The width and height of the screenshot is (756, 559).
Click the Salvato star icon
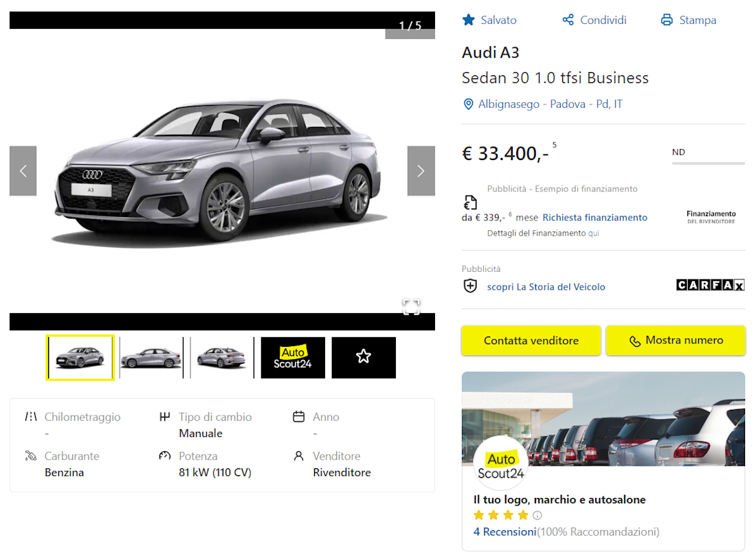click(x=468, y=20)
